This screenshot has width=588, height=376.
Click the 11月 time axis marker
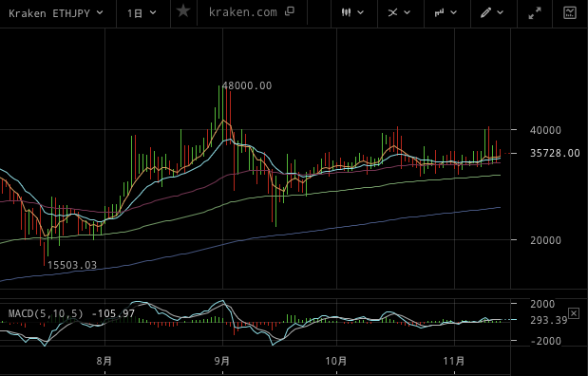(454, 362)
